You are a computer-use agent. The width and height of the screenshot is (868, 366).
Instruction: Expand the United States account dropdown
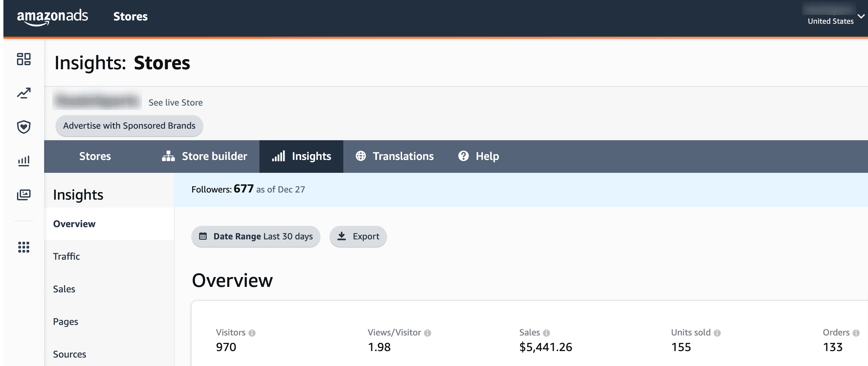click(861, 16)
